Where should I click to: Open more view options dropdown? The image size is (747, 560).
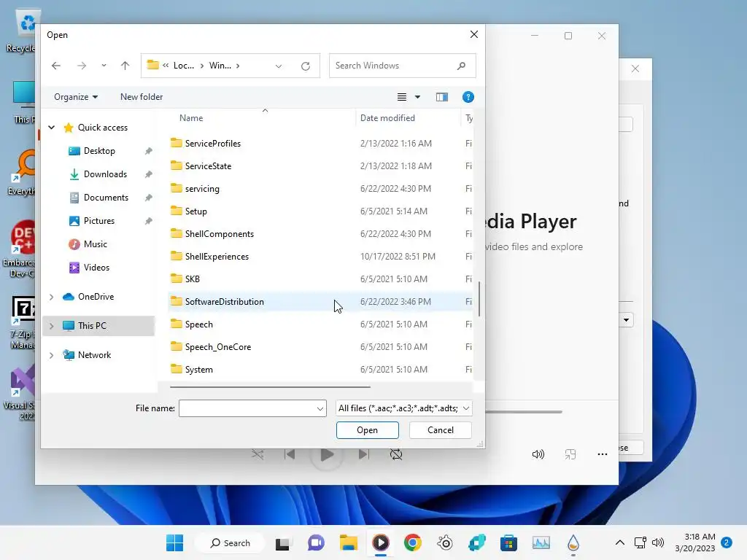pos(417,97)
